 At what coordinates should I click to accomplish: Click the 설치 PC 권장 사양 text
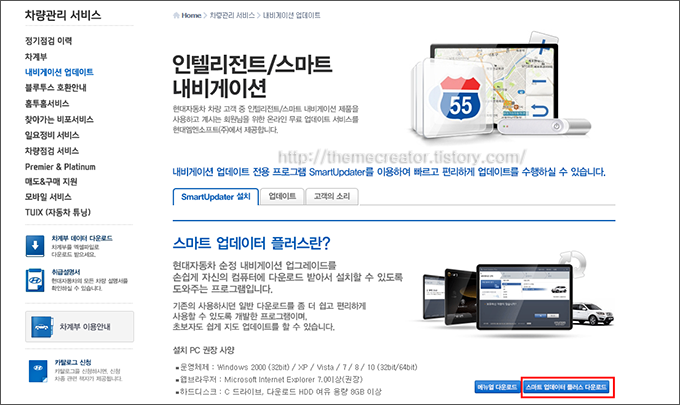pyautogui.click(x=203, y=350)
